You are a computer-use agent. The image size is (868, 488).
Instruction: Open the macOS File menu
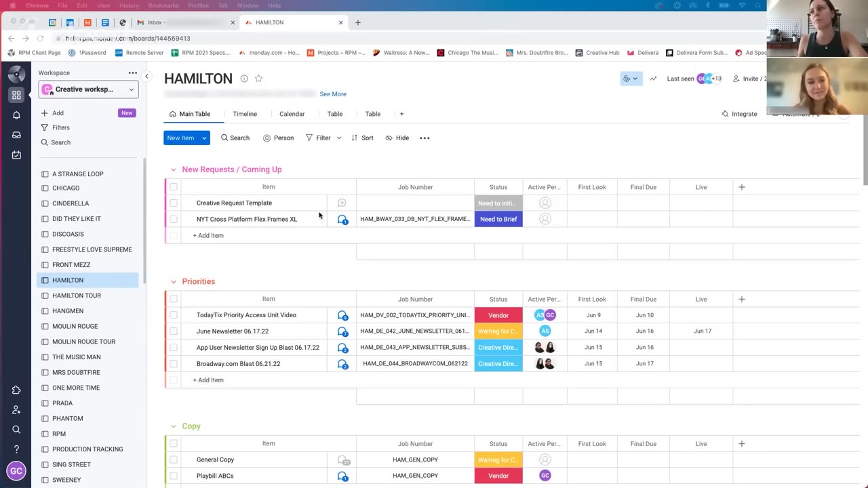coord(62,5)
